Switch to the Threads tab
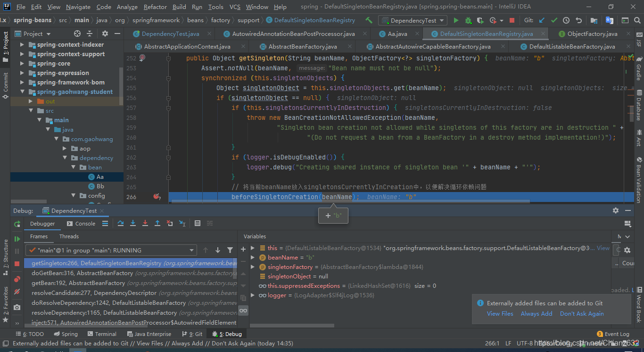This screenshot has height=352, width=644. [x=69, y=236]
